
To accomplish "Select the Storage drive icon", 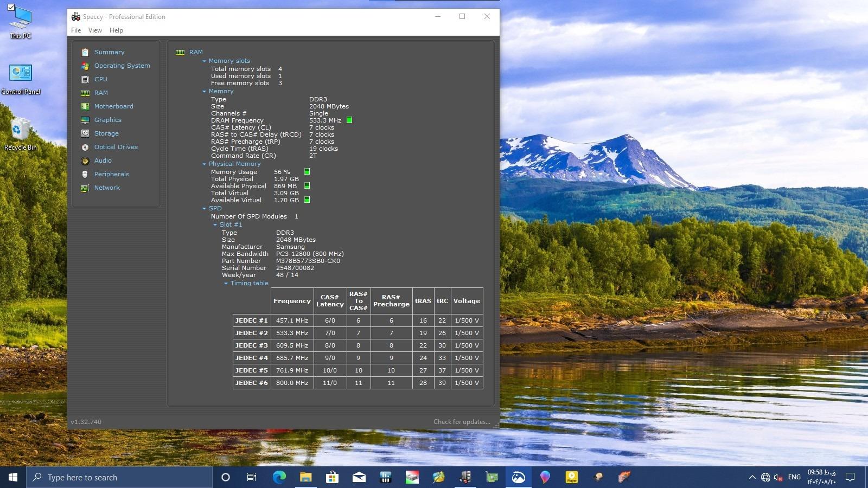I will pos(85,134).
